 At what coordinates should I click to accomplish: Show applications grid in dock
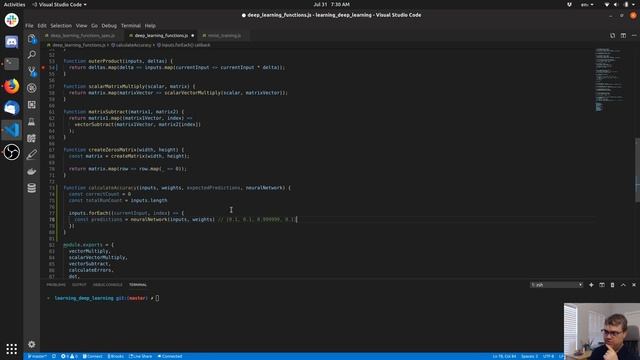pyautogui.click(x=11, y=349)
